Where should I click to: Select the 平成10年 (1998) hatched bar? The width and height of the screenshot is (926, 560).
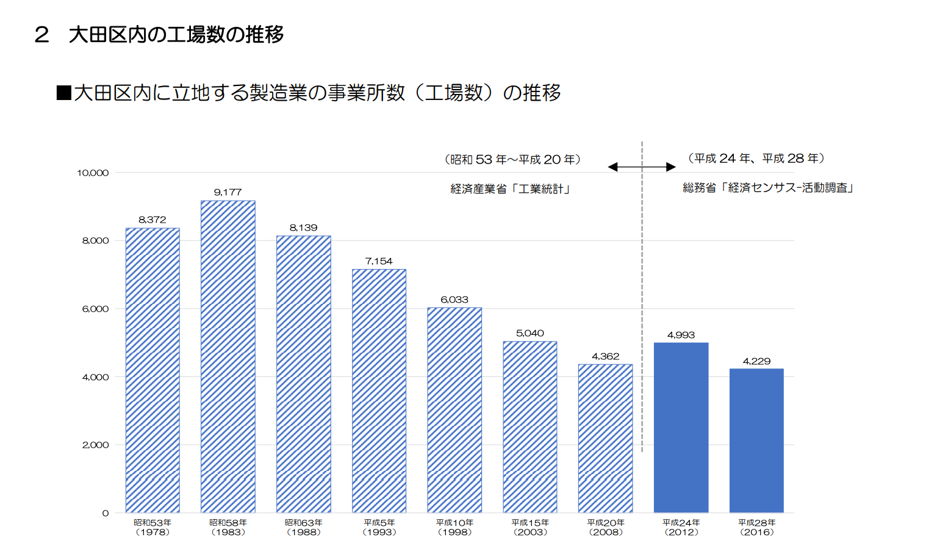(454, 410)
